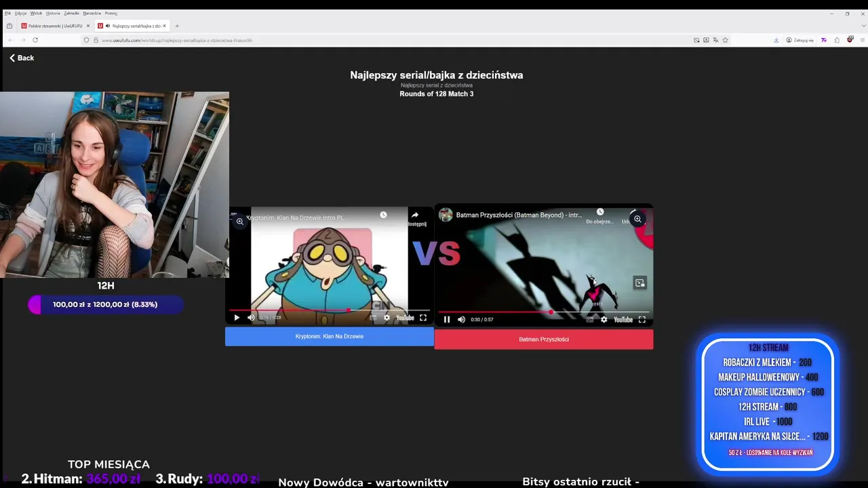Image resolution: width=868 pixels, height=488 pixels.
Task: Open the browser hamburger menu
Action: (x=863, y=40)
